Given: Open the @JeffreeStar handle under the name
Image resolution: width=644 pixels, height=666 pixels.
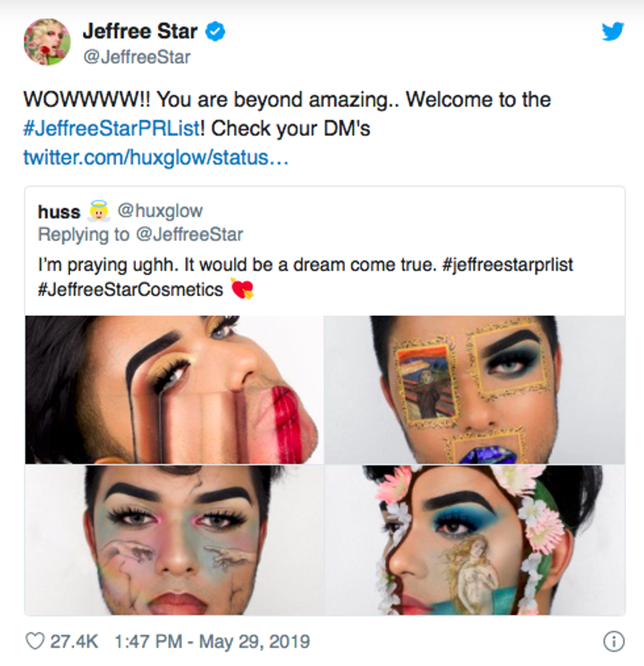Looking at the screenshot, I should pos(137,57).
